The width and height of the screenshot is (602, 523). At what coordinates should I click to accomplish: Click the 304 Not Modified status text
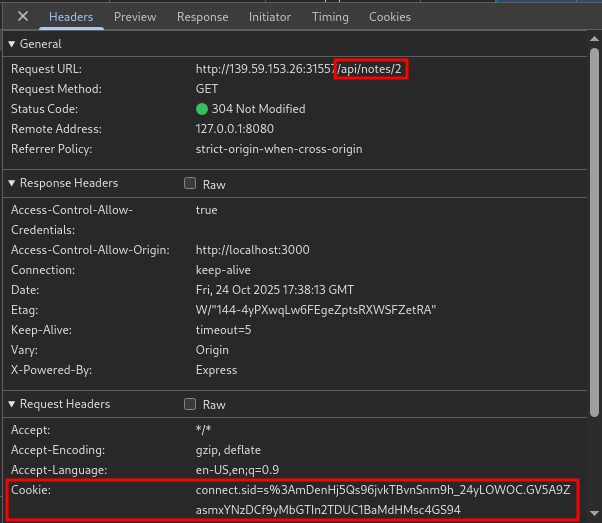(258, 109)
